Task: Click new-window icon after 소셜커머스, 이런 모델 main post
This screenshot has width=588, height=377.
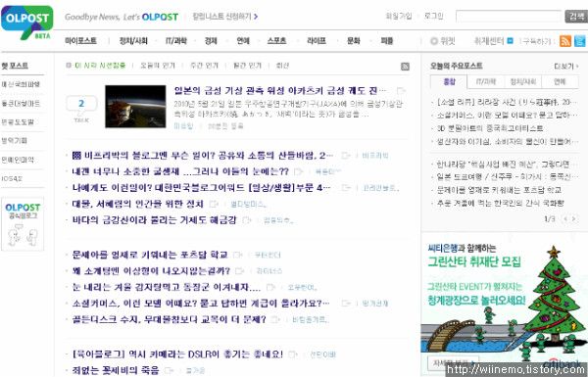Action: 346,304
